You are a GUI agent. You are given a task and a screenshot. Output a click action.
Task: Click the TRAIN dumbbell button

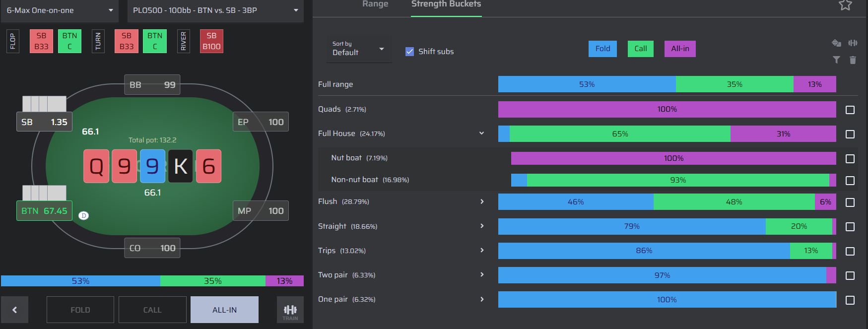290,310
